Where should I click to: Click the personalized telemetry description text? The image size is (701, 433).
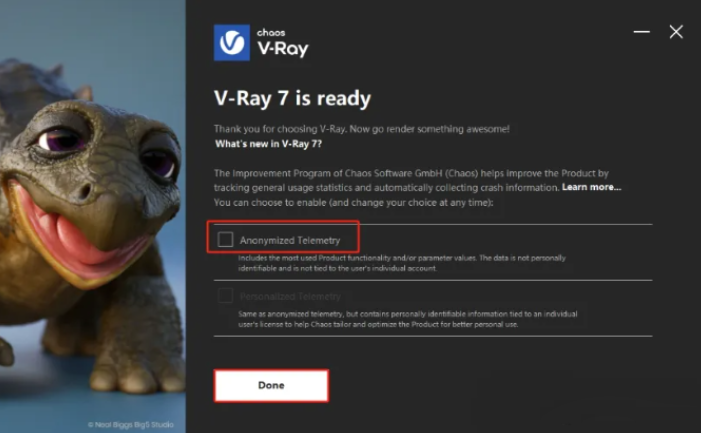click(x=408, y=319)
